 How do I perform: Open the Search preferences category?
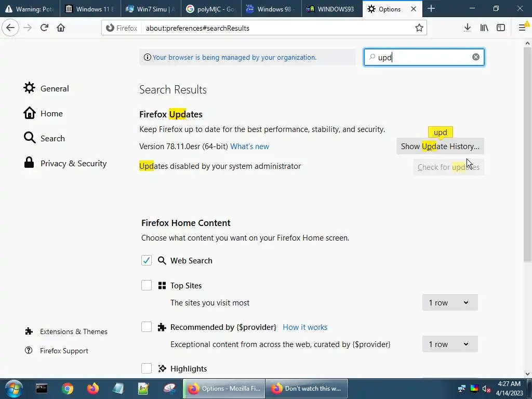coord(44,138)
